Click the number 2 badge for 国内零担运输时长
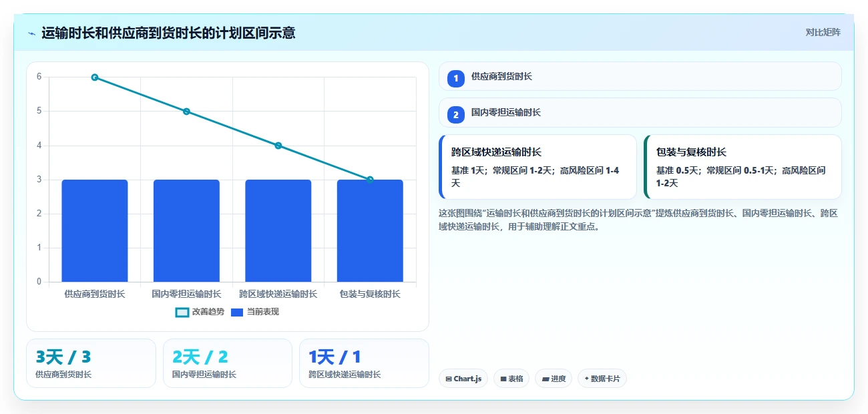 (456, 115)
